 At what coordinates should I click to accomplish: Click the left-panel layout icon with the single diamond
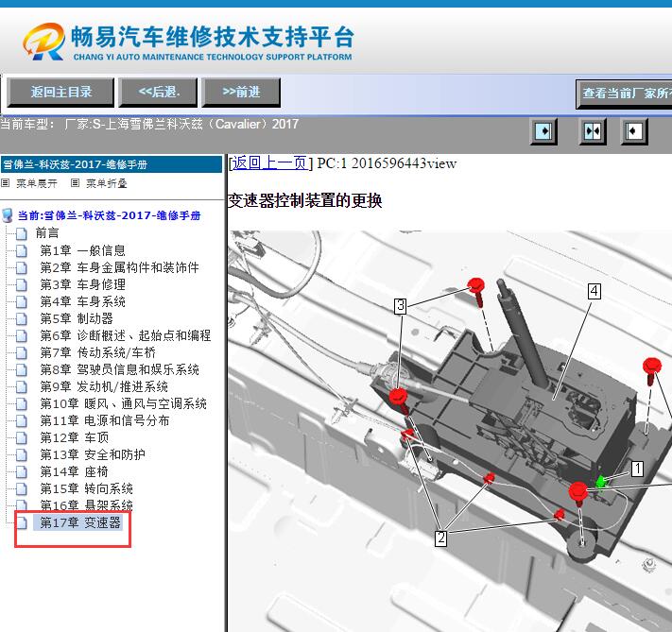tap(543, 131)
